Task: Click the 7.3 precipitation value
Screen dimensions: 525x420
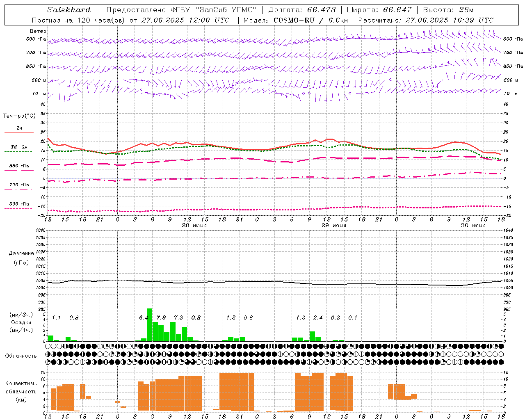Action: pos(178,317)
